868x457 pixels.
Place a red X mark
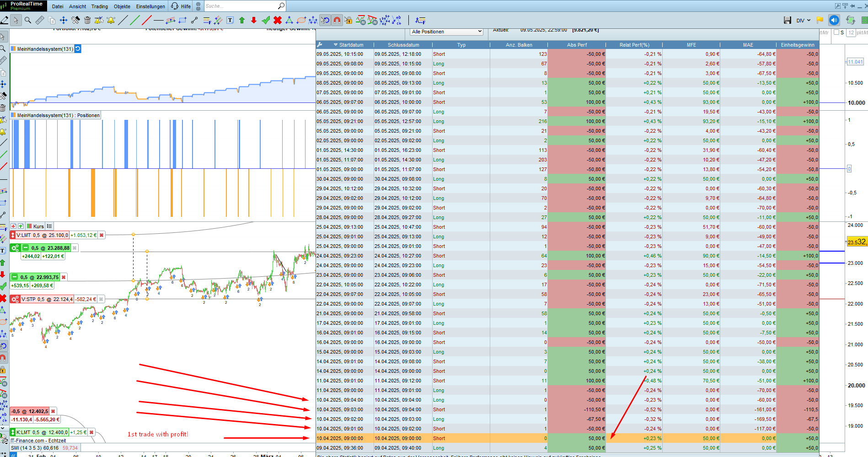coord(278,20)
